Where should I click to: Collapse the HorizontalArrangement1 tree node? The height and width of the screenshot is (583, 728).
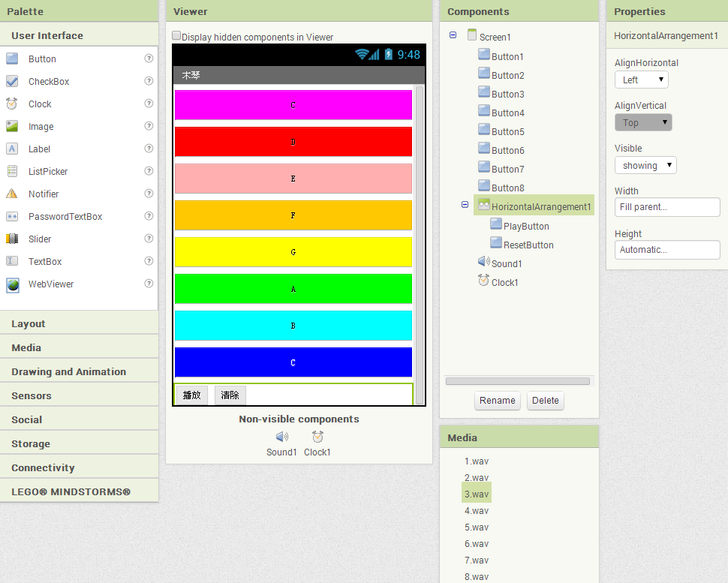(x=465, y=204)
